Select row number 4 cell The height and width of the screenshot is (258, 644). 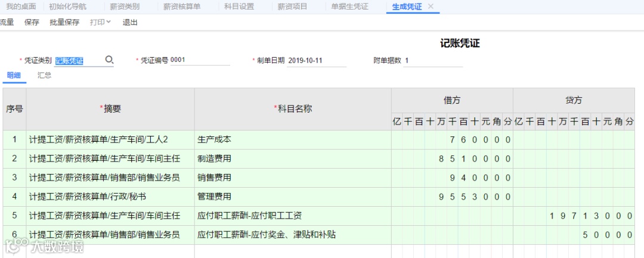(14, 197)
